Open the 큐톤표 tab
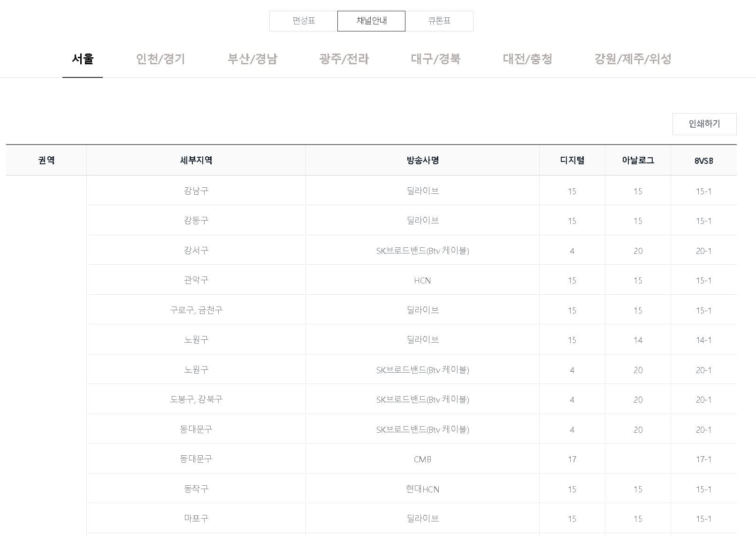756x536 pixels. pyautogui.click(x=439, y=21)
